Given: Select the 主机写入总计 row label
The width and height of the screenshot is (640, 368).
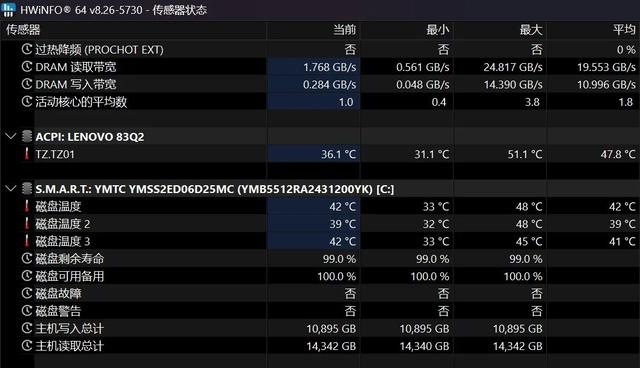Looking at the screenshot, I should pyautogui.click(x=70, y=328).
